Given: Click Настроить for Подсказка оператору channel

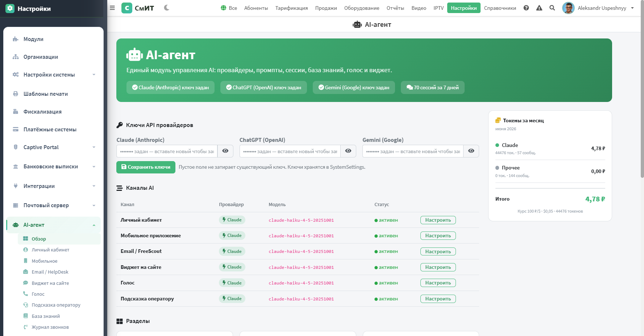Looking at the screenshot, I should (x=438, y=299).
